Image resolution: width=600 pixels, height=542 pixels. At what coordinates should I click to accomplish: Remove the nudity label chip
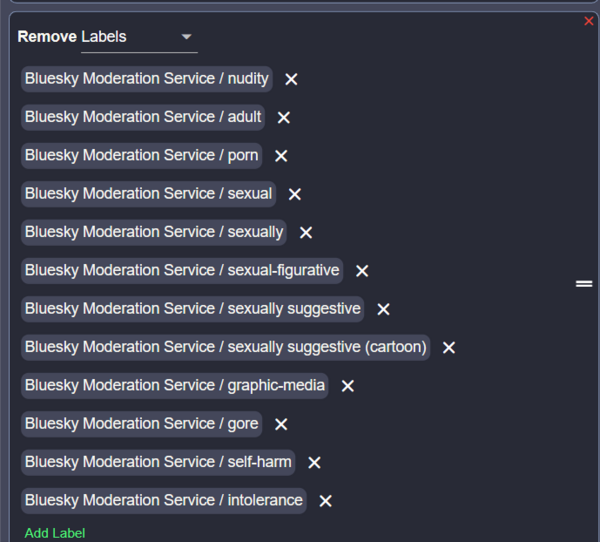point(291,79)
